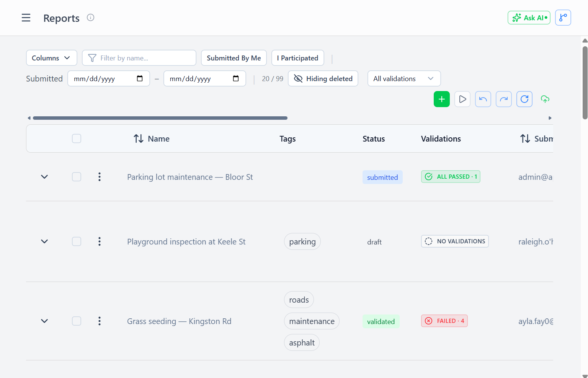Open the All validations dropdown
This screenshot has height=378, width=588.
(x=404, y=78)
